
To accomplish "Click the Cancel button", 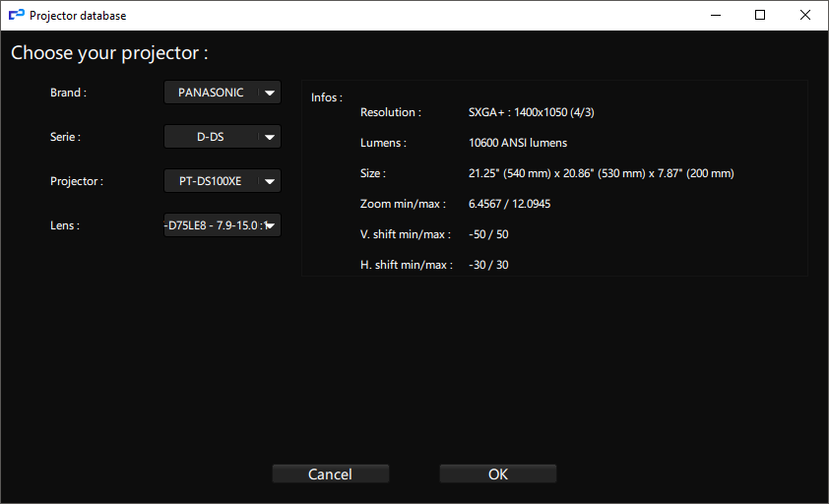I will 331,473.
